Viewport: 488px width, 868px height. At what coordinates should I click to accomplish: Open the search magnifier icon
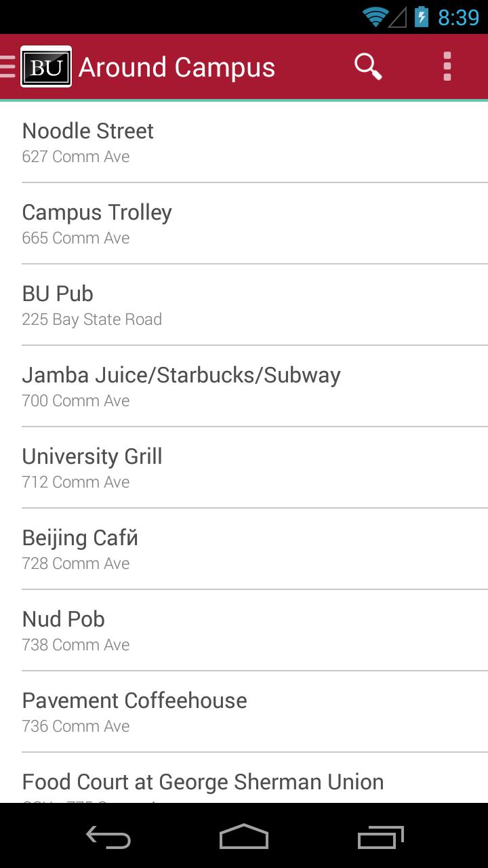tap(368, 66)
